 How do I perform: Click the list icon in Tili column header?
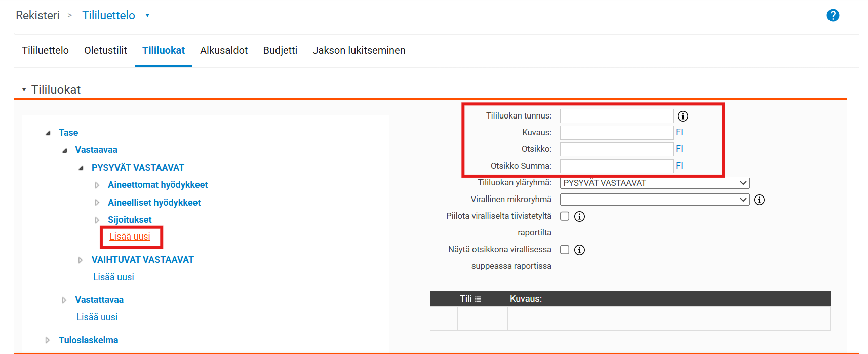(478, 299)
